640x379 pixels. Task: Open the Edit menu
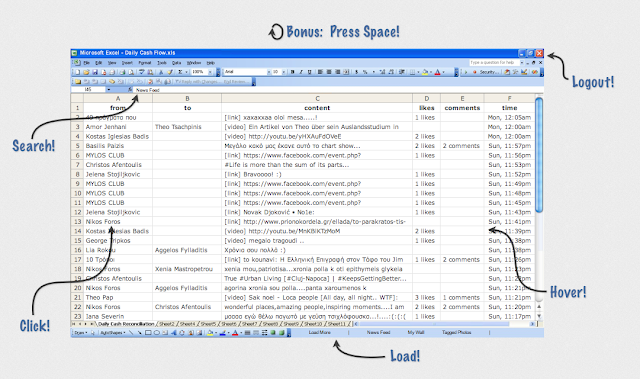pos(99,63)
